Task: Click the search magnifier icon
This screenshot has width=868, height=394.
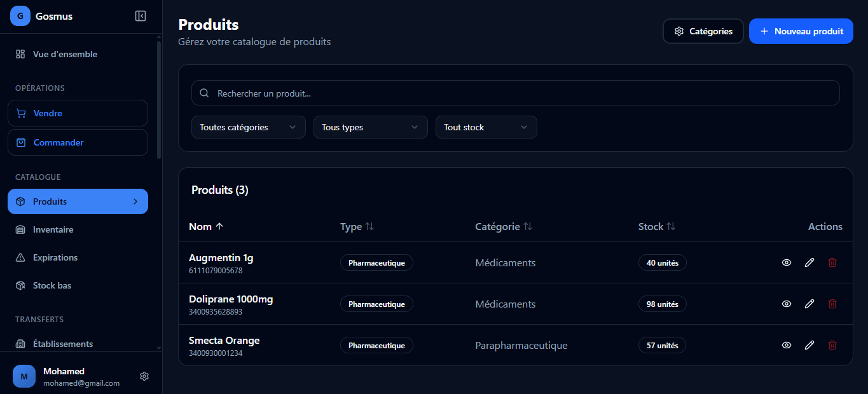Action: tap(204, 93)
